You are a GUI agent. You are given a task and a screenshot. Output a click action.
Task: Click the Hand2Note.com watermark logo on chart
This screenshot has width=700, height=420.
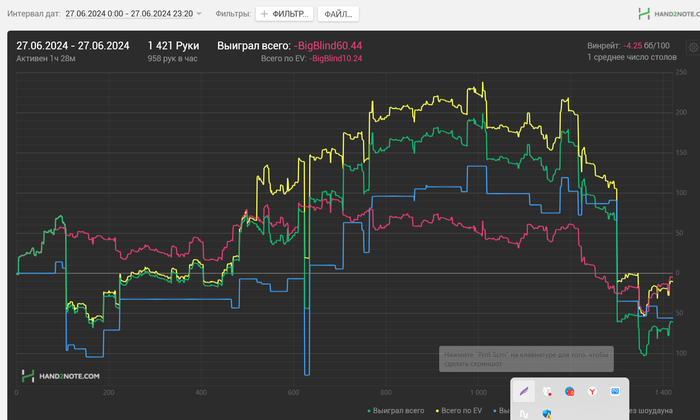61,376
